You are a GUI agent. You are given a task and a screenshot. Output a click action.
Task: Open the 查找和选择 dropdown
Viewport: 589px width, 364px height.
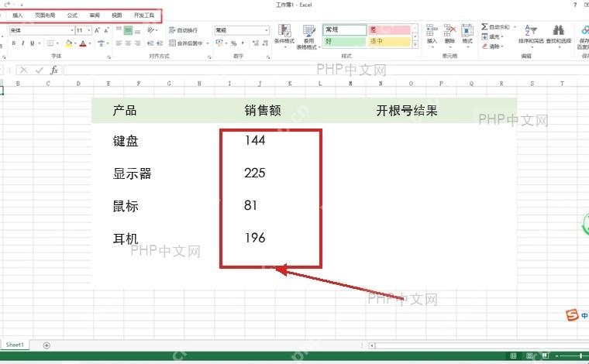[559, 36]
